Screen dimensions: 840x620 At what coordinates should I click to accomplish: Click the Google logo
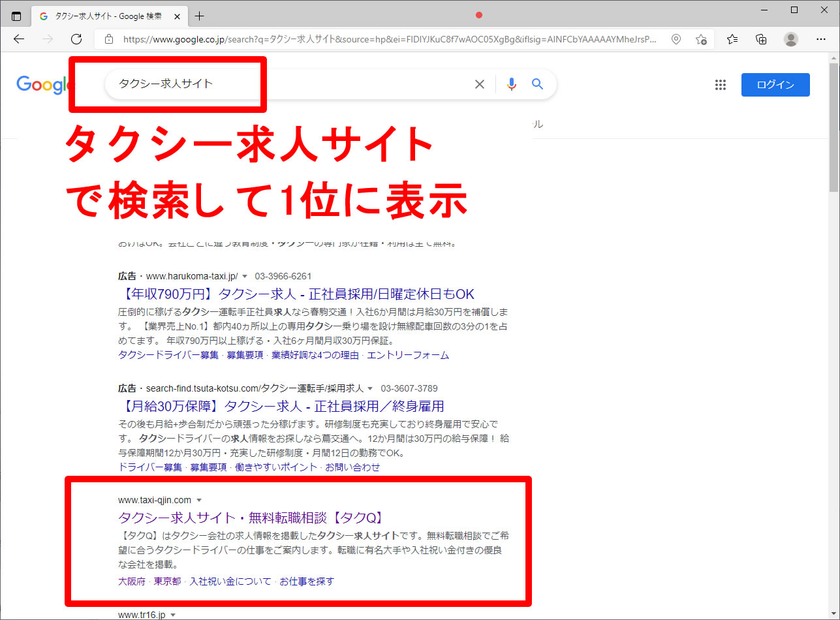pos(43,85)
